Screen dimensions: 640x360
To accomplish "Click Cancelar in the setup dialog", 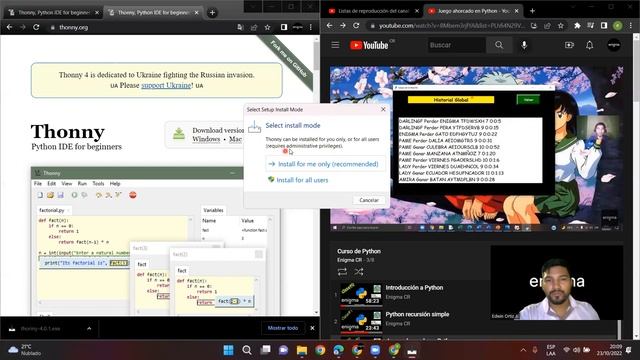I will coord(369,200).
